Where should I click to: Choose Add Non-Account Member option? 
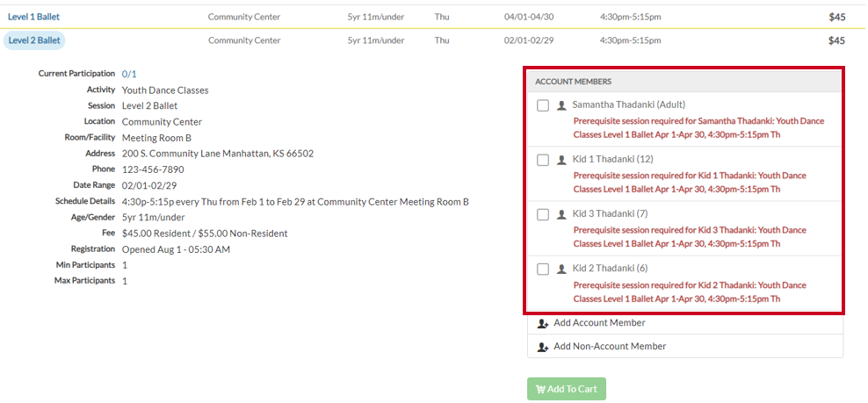[x=685, y=346]
